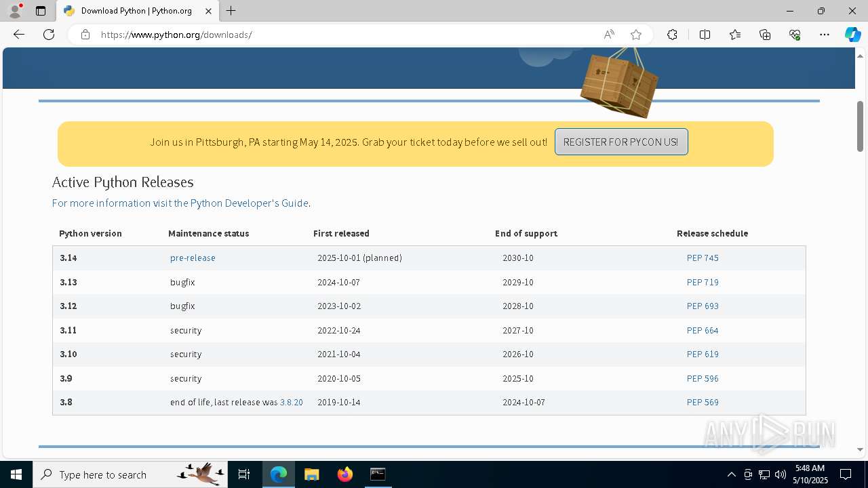Open a new tab with plus button
This screenshot has width=868, height=488.
tap(231, 11)
